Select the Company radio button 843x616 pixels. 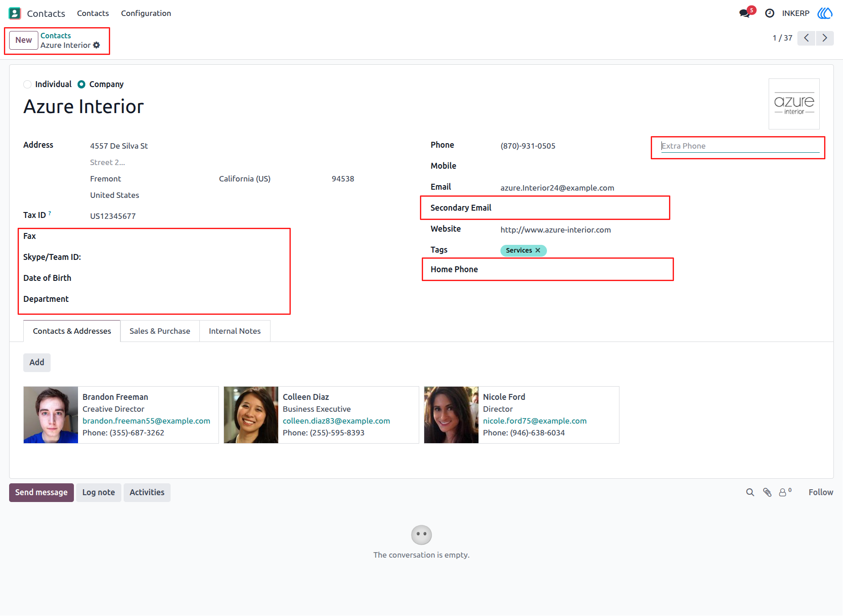click(x=81, y=84)
